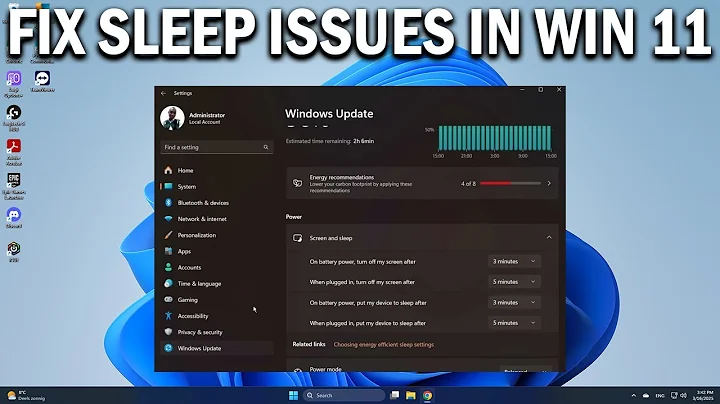
Task: Click the Gaming controller icon
Action: point(169,299)
